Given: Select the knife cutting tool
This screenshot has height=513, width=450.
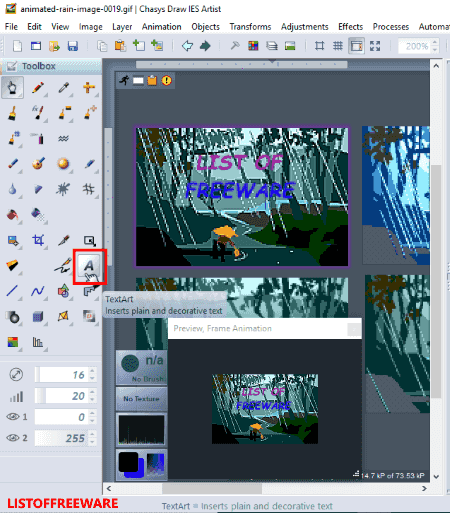Looking at the screenshot, I should click(x=63, y=240).
